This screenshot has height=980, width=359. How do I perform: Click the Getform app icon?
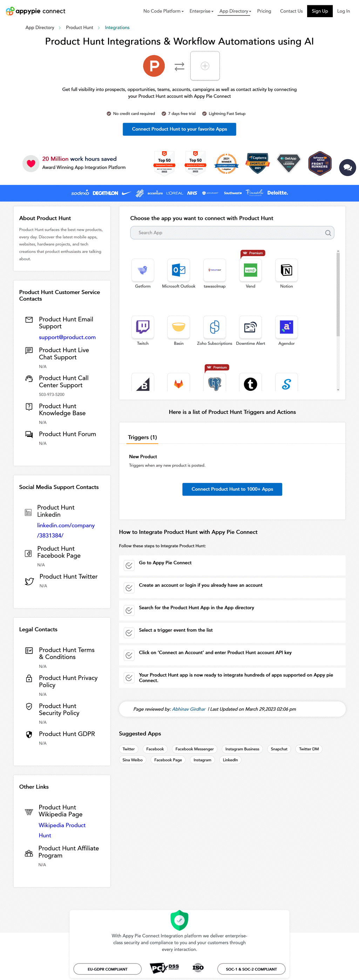click(143, 270)
